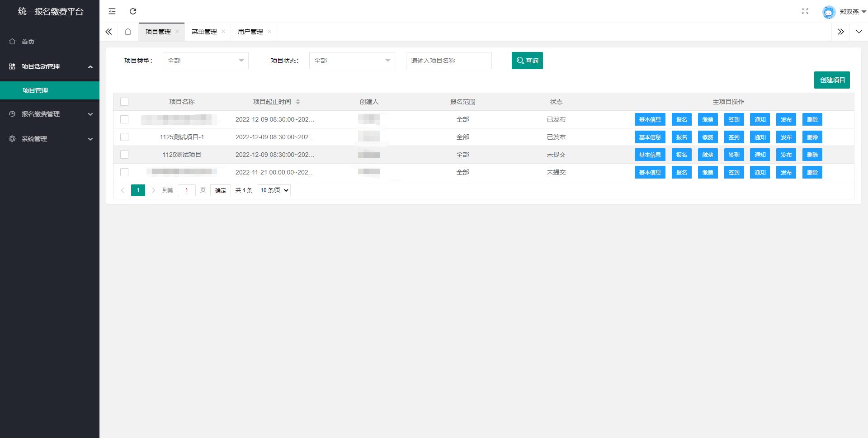
Task: Expand the 报名缴费管理 menu group
Action: click(90, 114)
